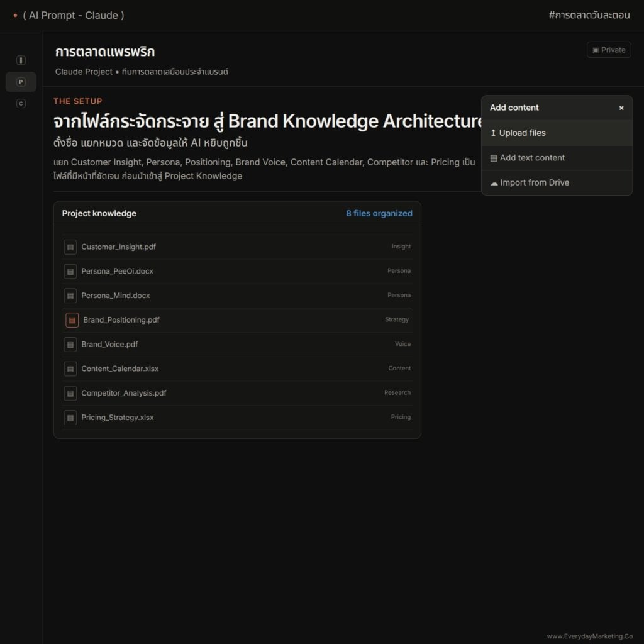Viewport: 644px width, 644px height.
Task: Click the 8 files organized link
Action: 379,214
